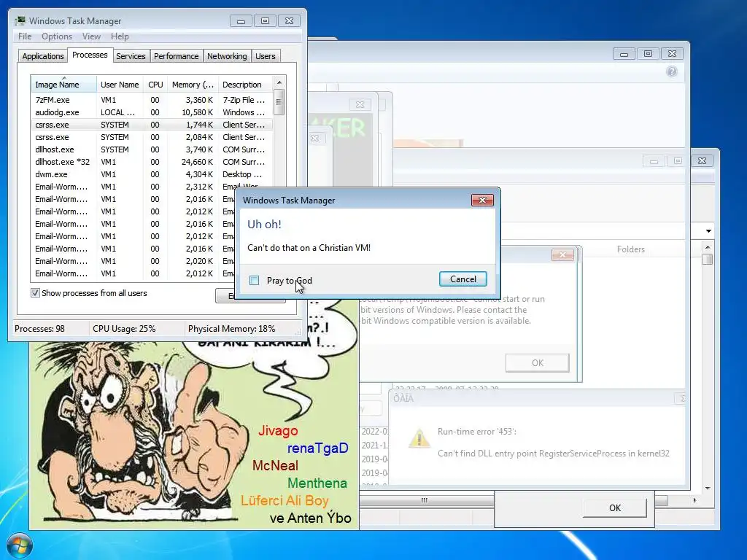
Task: Toggle Show processes from all users
Action: point(35,293)
